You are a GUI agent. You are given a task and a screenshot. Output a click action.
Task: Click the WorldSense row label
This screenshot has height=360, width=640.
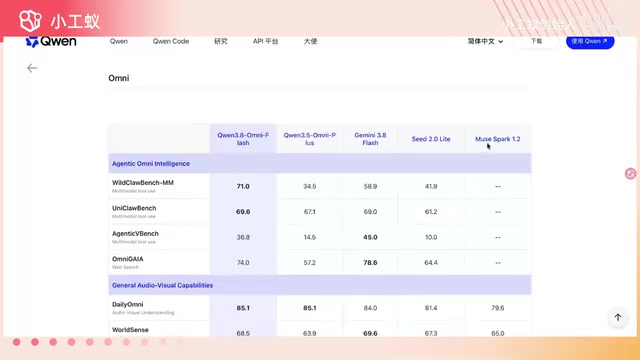tap(130, 329)
